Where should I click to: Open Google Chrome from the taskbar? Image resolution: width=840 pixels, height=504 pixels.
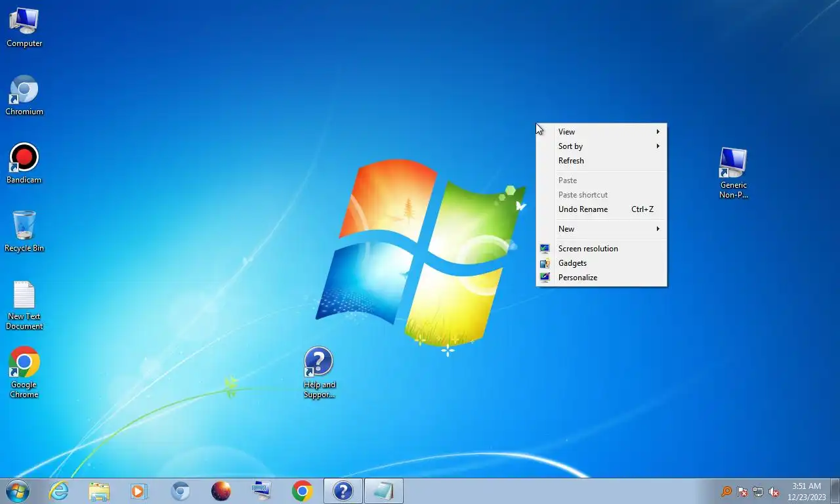coord(303,491)
